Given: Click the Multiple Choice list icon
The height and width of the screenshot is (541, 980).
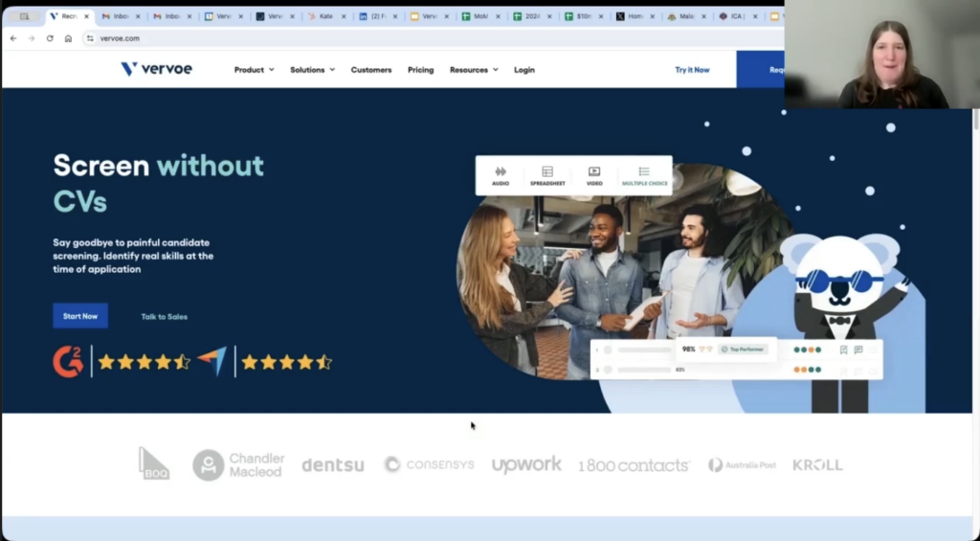Looking at the screenshot, I should [644, 172].
